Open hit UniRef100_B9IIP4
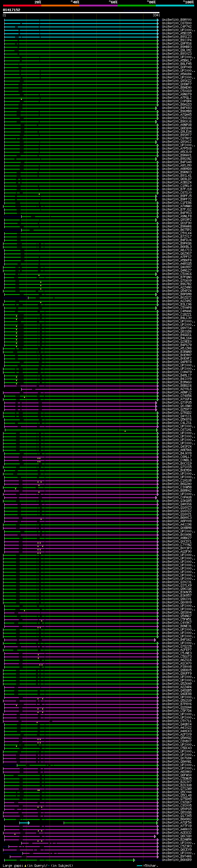This screenshot has width=197, height=868. click(x=177, y=40)
